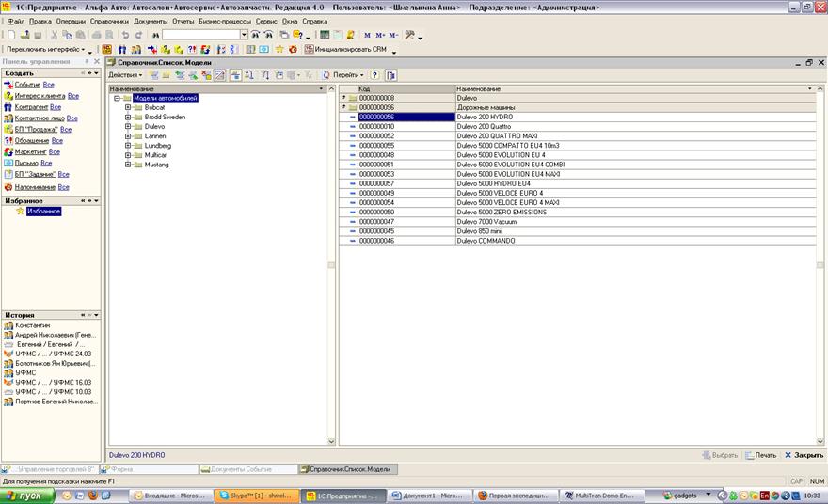This screenshot has width=828, height=504.
Task: Open the search field dropdown arrow
Action: point(244,35)
